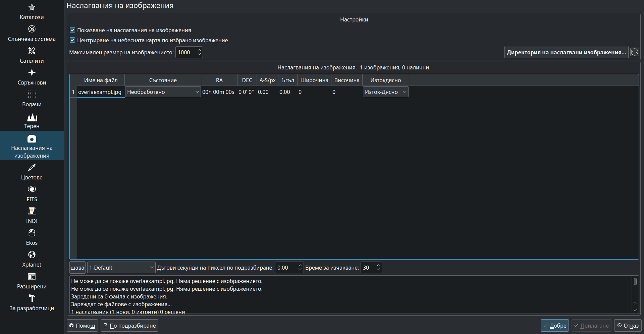Open the Слънчева система settings page
This screenshot has width=644, height=334.
click(32, 34)
